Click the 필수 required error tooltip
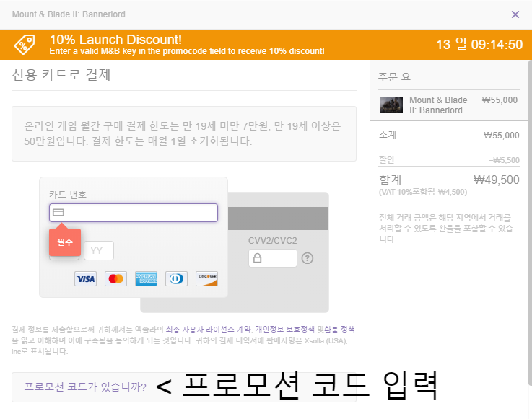The width and height of the screenshot is (532, 419). click(x=65, y=242)
